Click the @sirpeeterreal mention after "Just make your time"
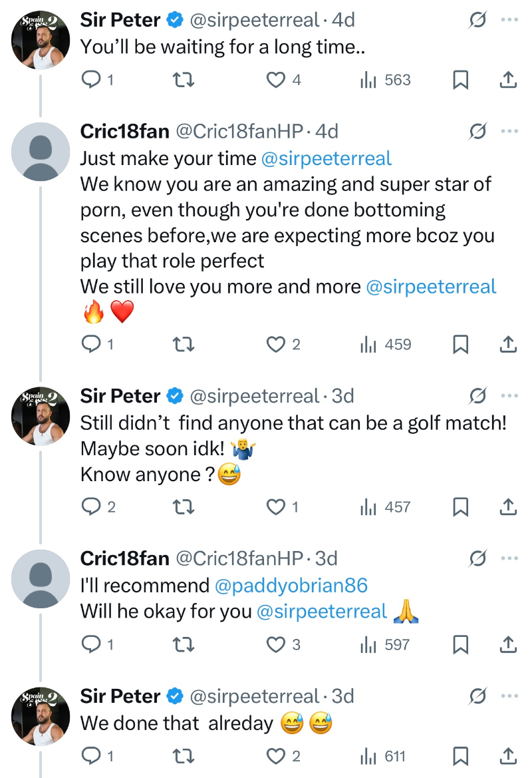The height and width of the screenshot is (778, 532). (x=327, y=158)
